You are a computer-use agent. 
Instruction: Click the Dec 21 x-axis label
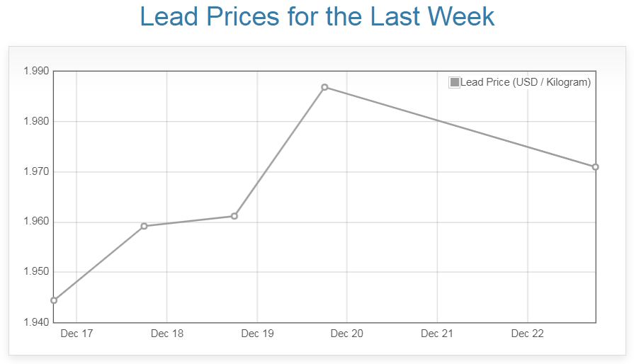coord(437,334)
